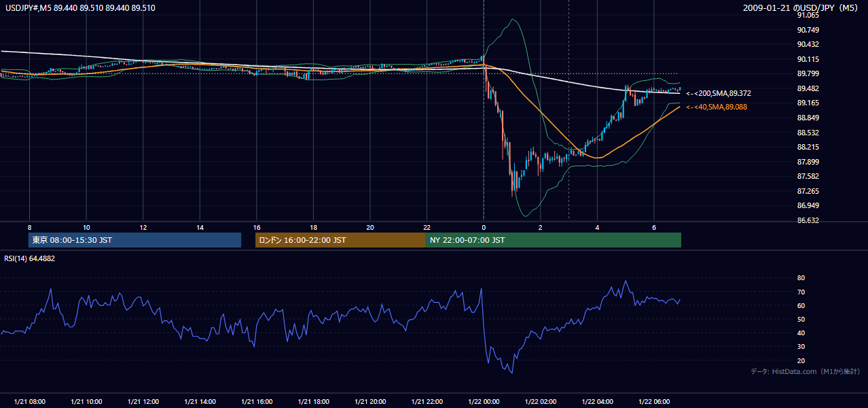868x408 pixels.
Task: Select the NY 22:00-07:00 JST session bar
Action: click(x=554, y=240)
